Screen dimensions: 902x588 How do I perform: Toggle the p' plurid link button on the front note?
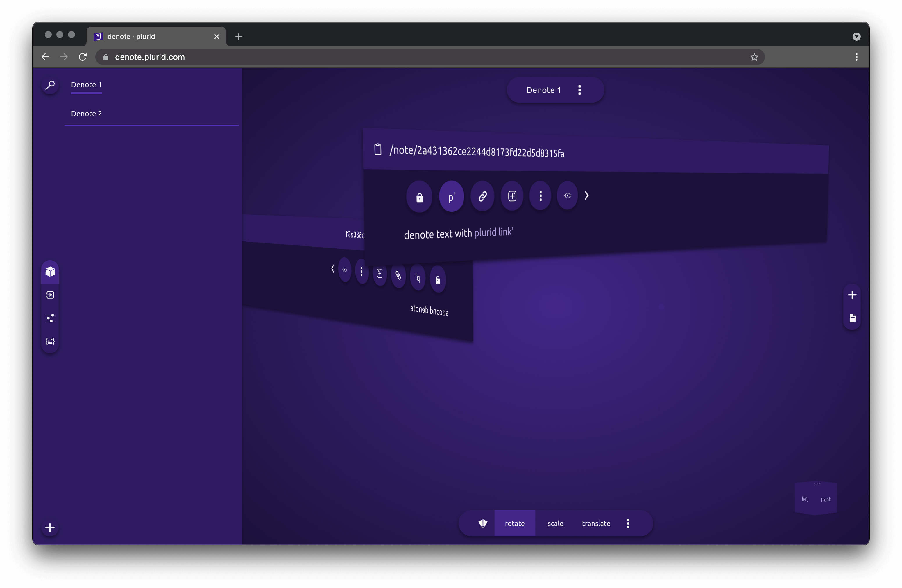(451, 197)
